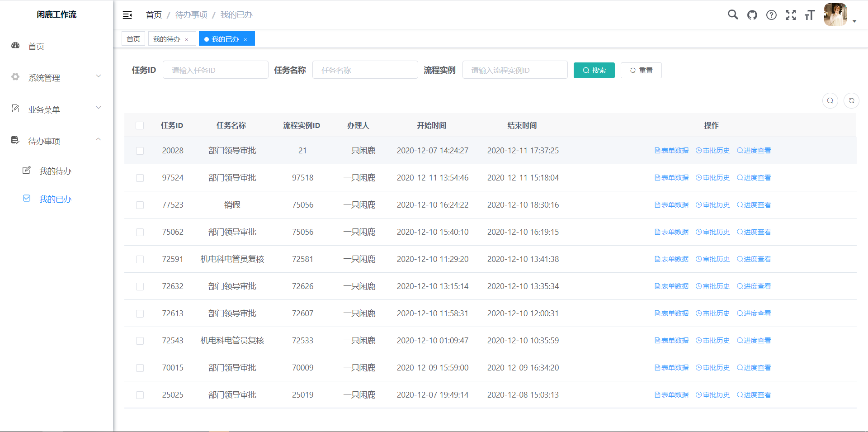The image size is (868, 432).
Task: Check the row checkbox for task 97524
Action: 140,178
